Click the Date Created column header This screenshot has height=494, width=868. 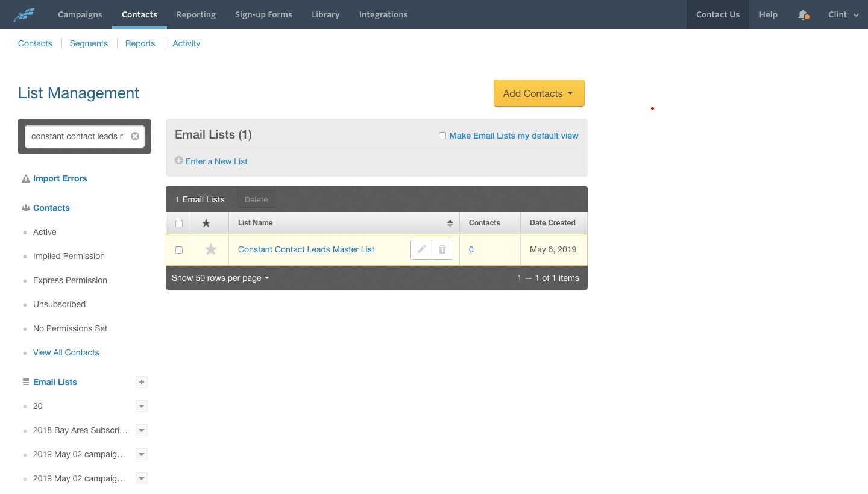pyautogui.click(x=553, y=223)
